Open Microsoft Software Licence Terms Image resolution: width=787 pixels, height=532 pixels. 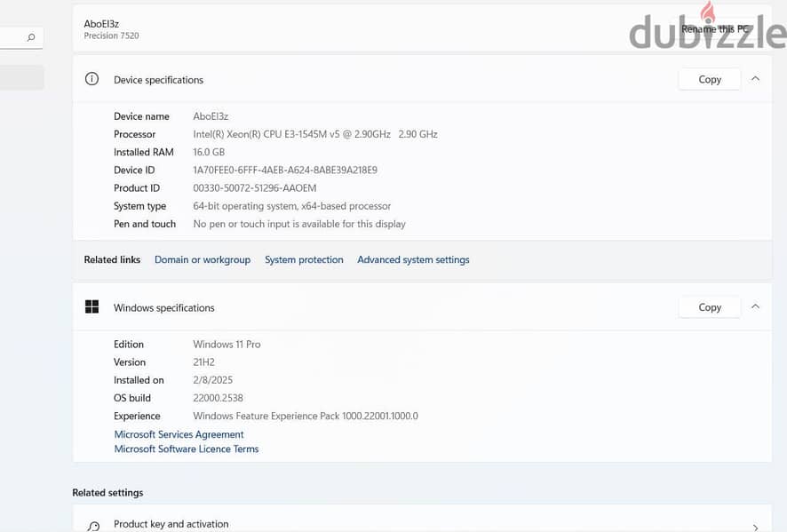[x=187, y=449]
